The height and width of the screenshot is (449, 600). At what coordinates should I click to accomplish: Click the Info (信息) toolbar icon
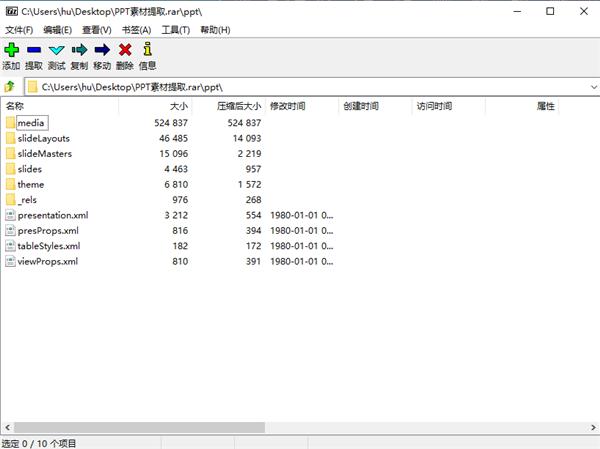[148, 50]
